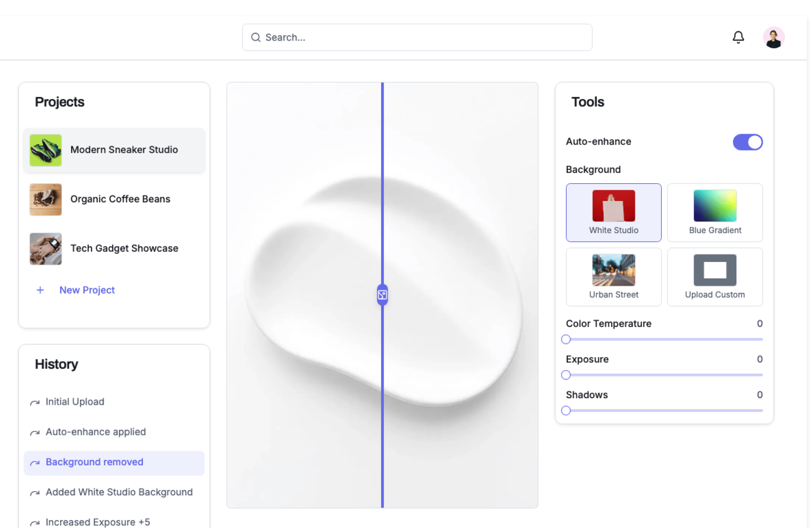Select the Urban Street background
Image resolution: width=812 pixels, height=528 pixels.
tap(613, 277)
